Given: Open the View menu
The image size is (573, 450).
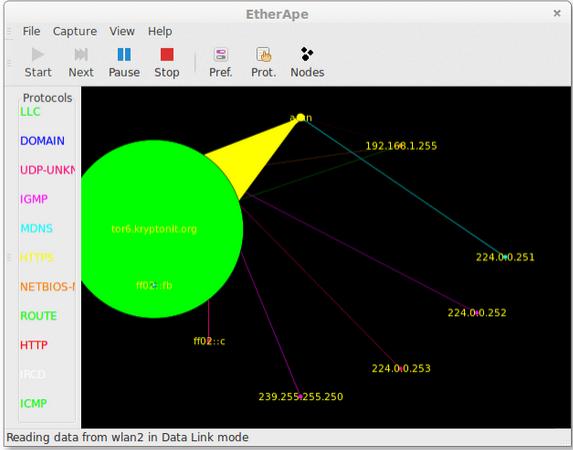Looking at the screenshot, I should pyautogui.click(x=122, y=31).
